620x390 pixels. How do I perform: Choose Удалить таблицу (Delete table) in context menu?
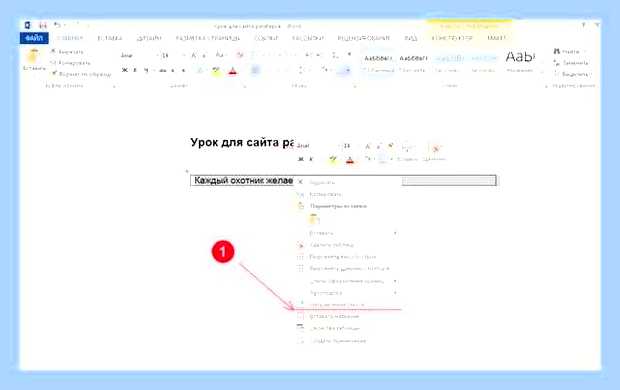tap(348, 245)
